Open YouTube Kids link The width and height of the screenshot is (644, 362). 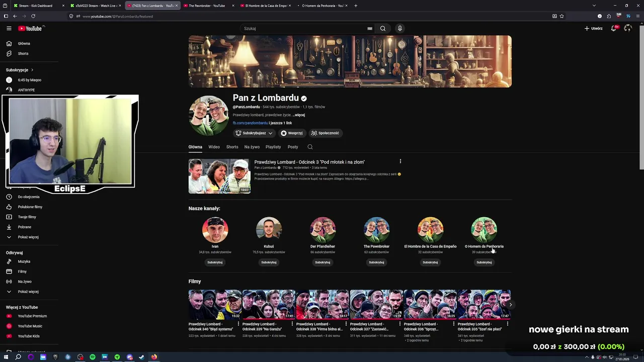coord(29,336)
